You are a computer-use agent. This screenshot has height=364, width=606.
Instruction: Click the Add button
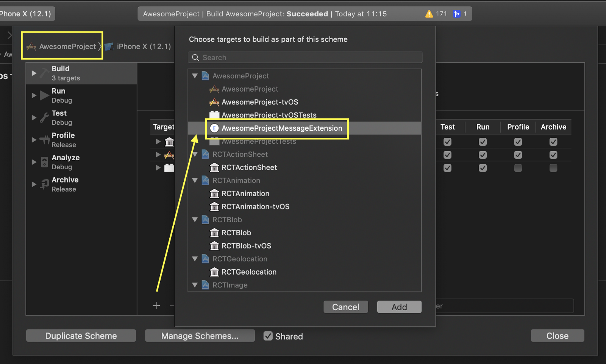click(x=399, y=307)
